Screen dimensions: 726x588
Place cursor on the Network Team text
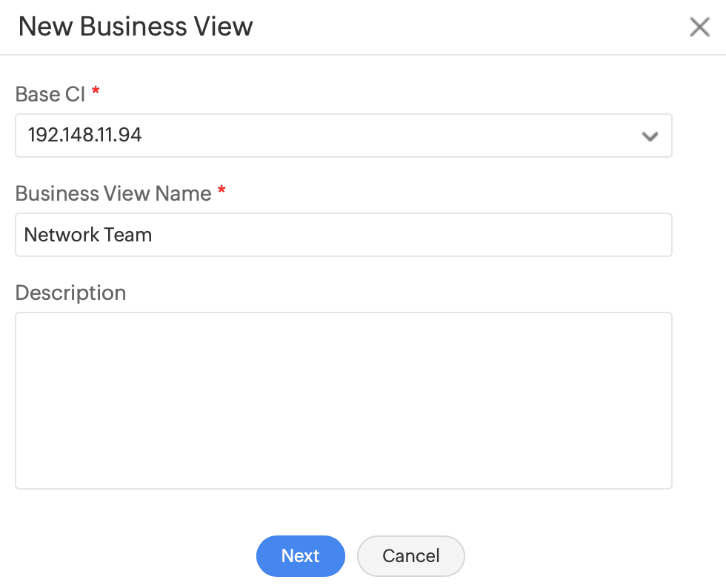pyautogui.click(x=88, y=235)
